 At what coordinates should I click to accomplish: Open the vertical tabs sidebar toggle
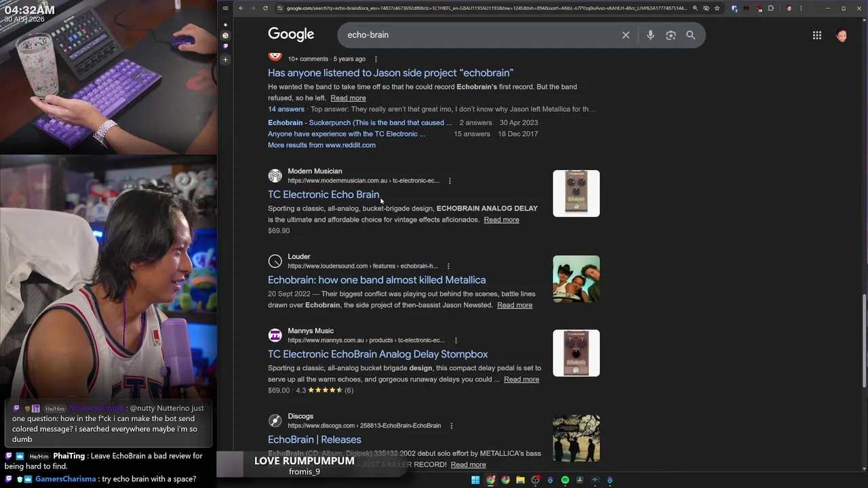[226, 8]
